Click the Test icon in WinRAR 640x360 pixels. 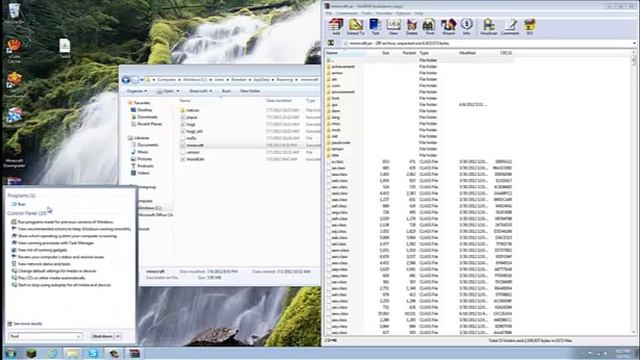click(x=375, y=27)
